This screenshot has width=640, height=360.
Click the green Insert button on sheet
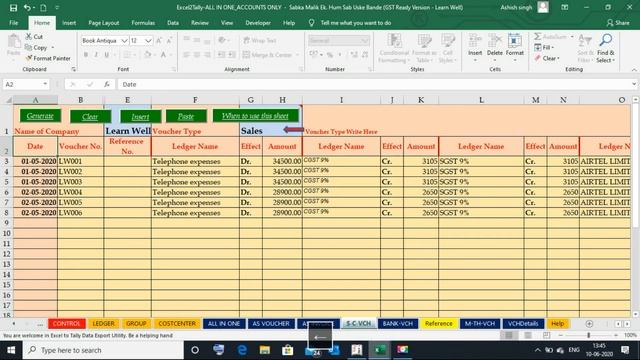[140, 117]
